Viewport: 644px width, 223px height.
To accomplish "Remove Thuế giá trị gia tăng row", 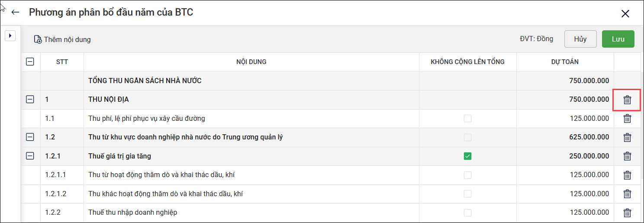I will pyautogui.click(x=627, y=156).
